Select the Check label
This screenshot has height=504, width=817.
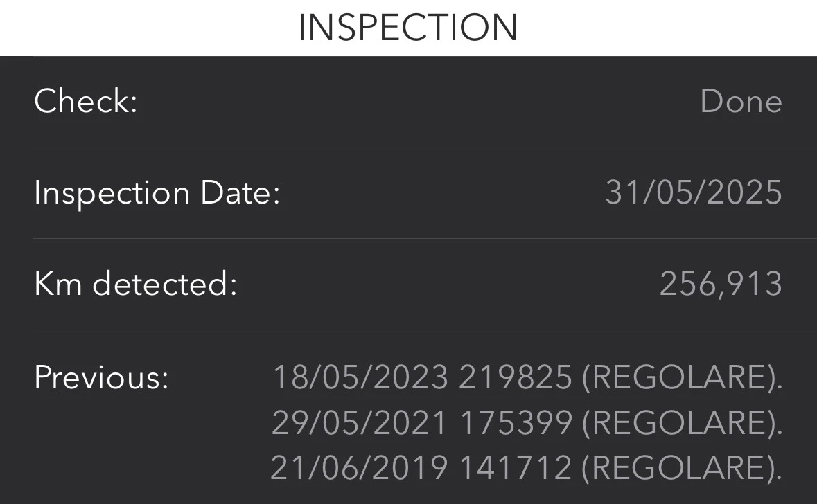[x=86, y=101]
